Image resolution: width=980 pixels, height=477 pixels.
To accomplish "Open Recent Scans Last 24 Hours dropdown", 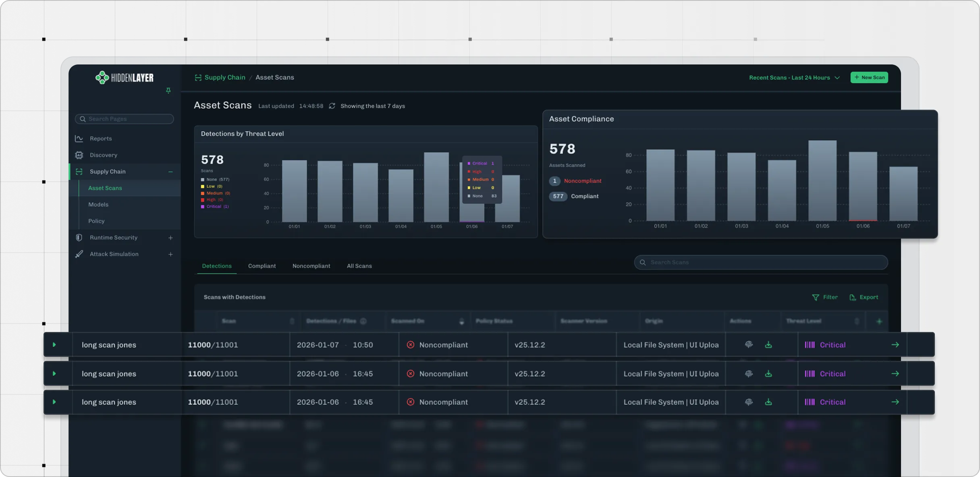I will [794, 78].
